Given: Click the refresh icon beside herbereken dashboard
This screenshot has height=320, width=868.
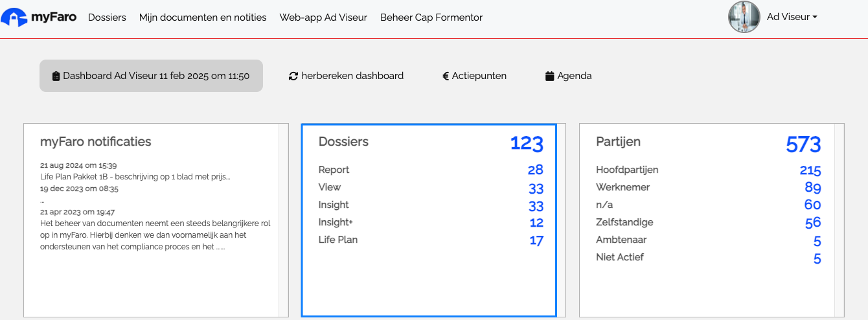Looking at the screenshot, I should click(293, 76).
